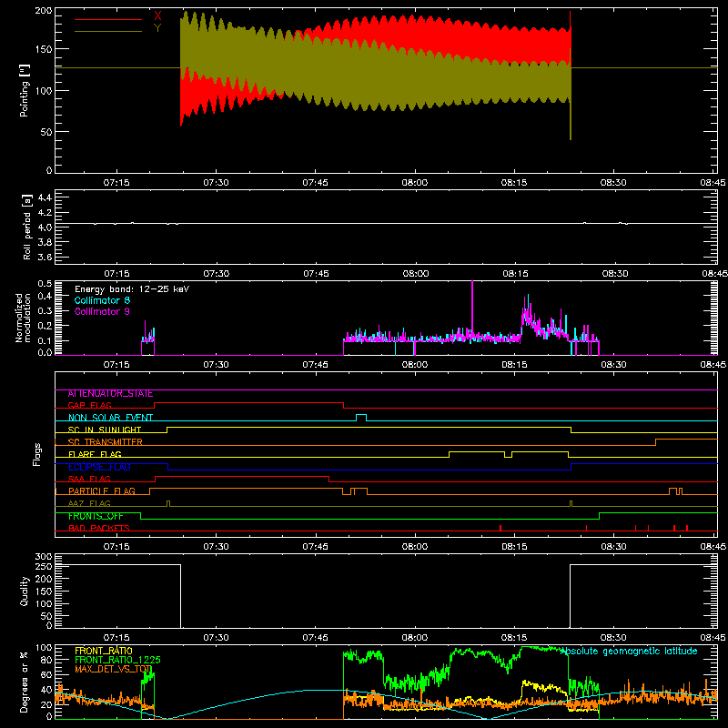728x728 pixels.
Task: Click the Flags axis title
Action: click(x=36, y=454)
